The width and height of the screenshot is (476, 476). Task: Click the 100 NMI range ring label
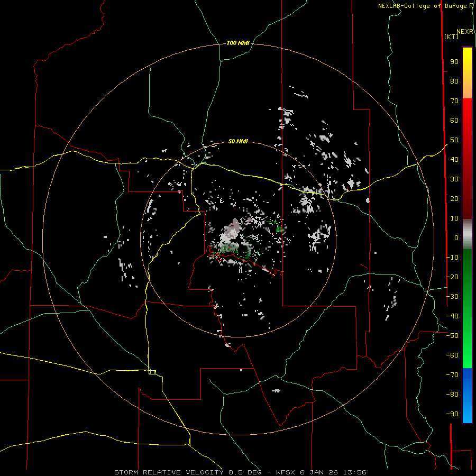238,43
